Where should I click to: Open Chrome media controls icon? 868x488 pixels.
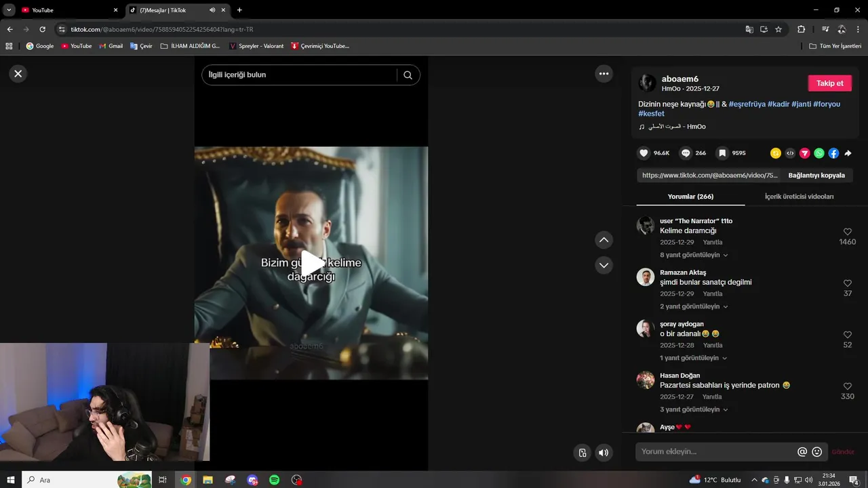coord(825,30)
